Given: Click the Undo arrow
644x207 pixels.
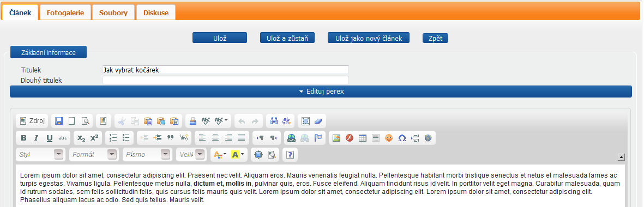Looking at the screenshot, I should [242, 121].
